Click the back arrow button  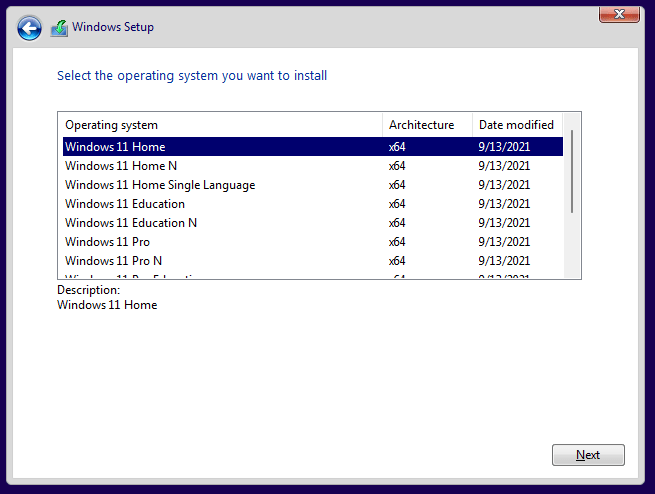pos(30,28)
